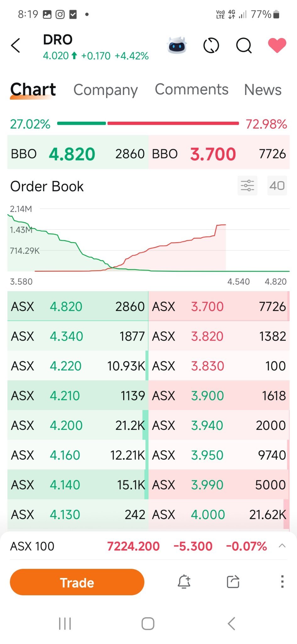
Task: Open the three-dot more options menu
Action: point(282,582)
